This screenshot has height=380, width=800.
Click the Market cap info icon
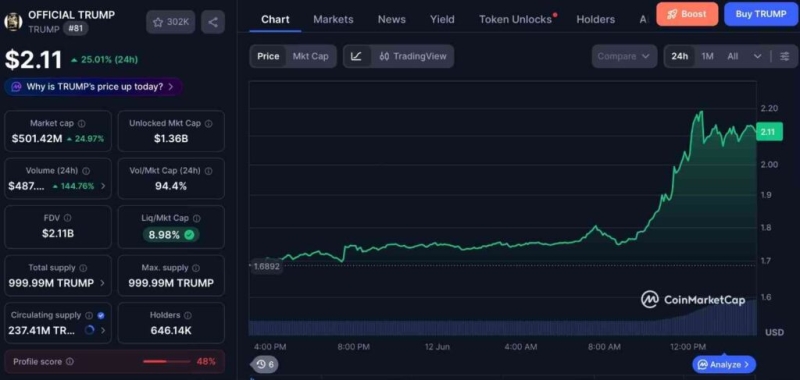[x=82, y=123]
